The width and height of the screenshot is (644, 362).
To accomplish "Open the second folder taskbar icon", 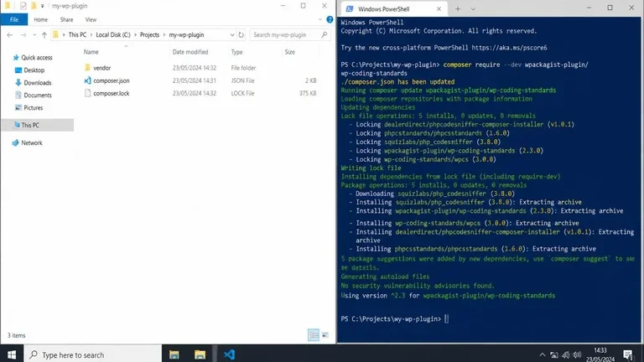I will tap(200, 354).
